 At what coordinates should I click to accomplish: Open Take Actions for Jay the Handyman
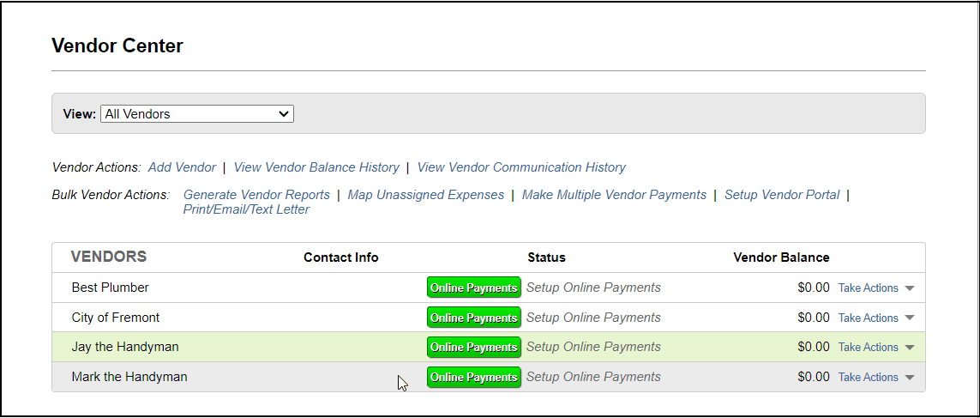pos(875,348)
